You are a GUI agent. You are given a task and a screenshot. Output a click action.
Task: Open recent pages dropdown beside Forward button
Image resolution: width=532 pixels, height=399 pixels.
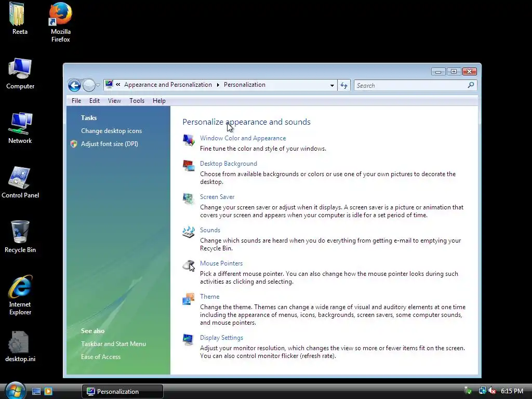98,85
